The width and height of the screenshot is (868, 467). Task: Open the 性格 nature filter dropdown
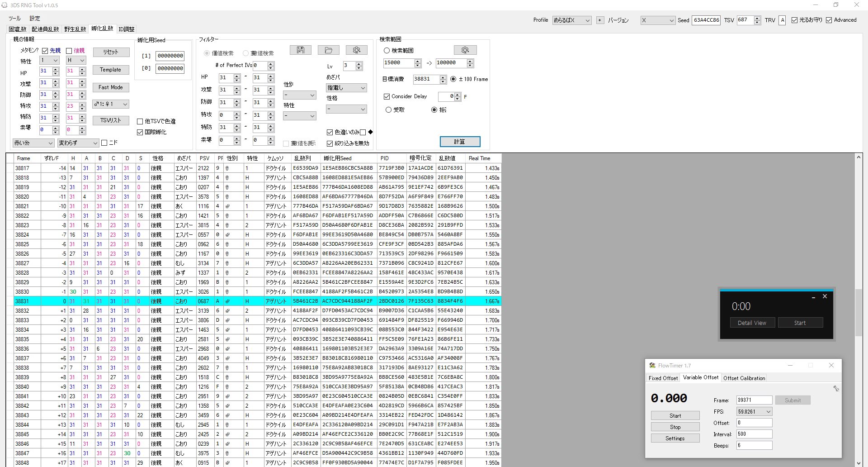click(x=346, y=109)
